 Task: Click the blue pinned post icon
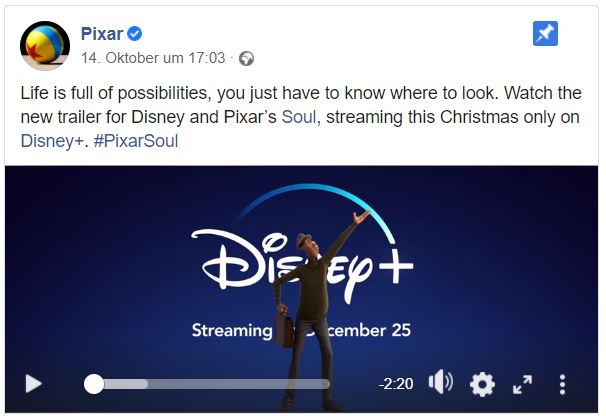[545, 34]
